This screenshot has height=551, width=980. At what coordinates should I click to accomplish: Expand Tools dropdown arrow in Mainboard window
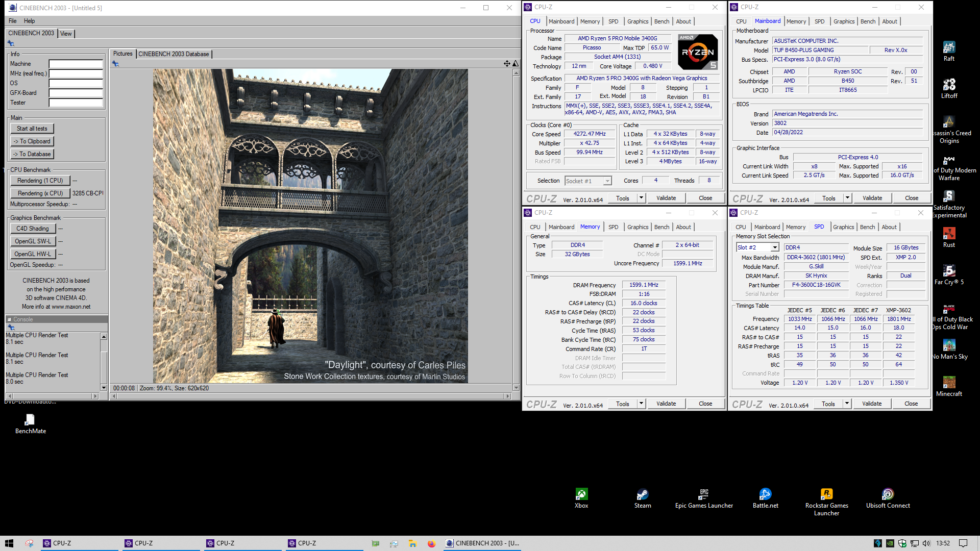click(x=847, y=198)
